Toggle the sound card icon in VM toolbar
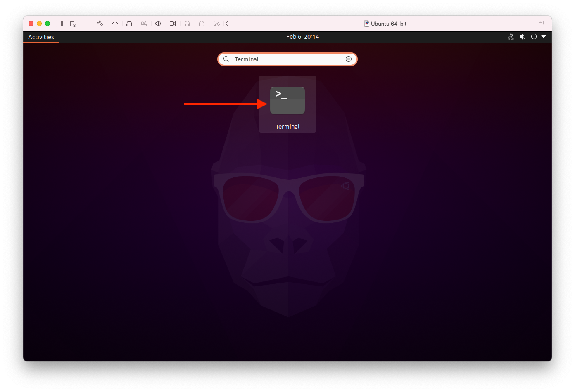Screen dimensions: 575x392 click(158, 24)
